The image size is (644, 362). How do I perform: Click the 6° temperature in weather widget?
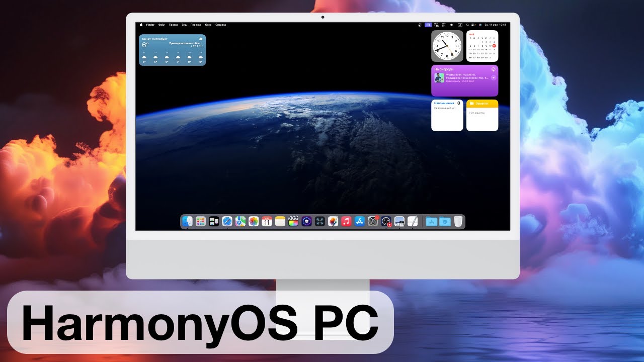(145, 45)
